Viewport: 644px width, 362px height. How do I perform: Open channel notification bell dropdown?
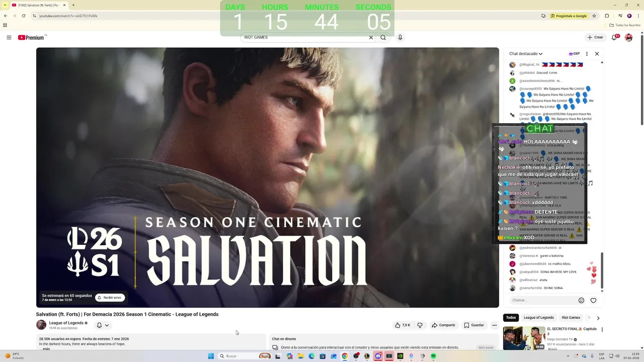pos(103,325)
